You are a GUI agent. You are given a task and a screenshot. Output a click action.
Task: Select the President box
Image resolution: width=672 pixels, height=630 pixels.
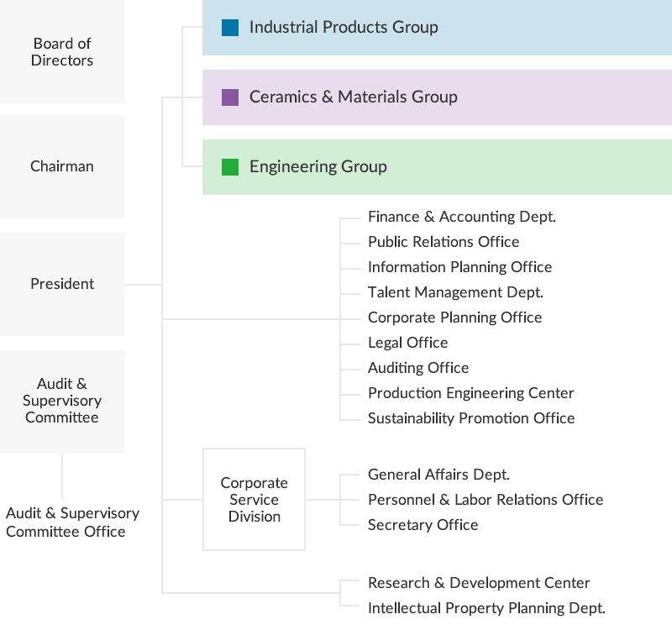62,284
